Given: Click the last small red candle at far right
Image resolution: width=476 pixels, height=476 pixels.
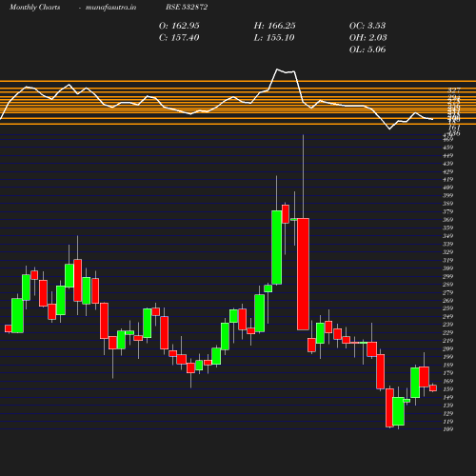Looking at the screenshot, I should (x=433, y=388).
